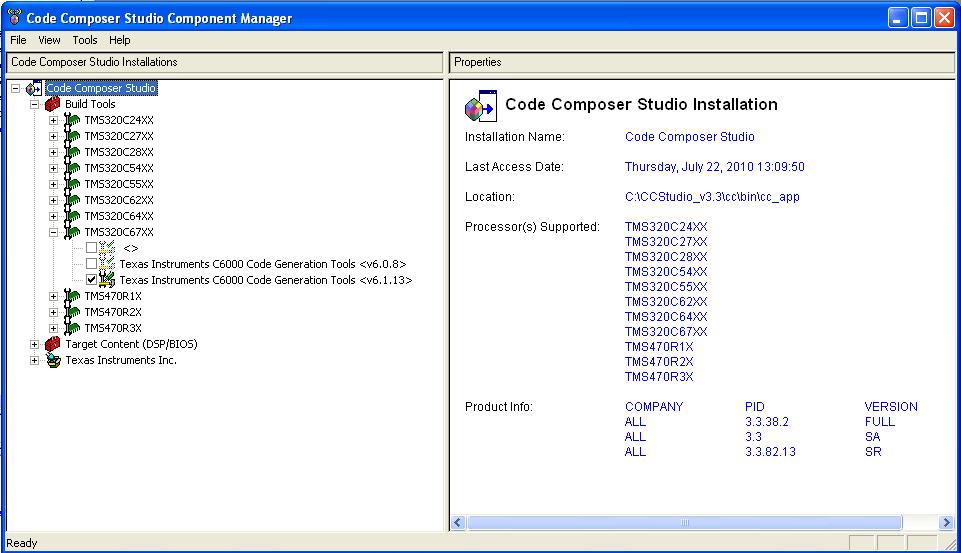Expand the TMS470R1X node
This screenshot has height=553, width=961.
[53, 296]
